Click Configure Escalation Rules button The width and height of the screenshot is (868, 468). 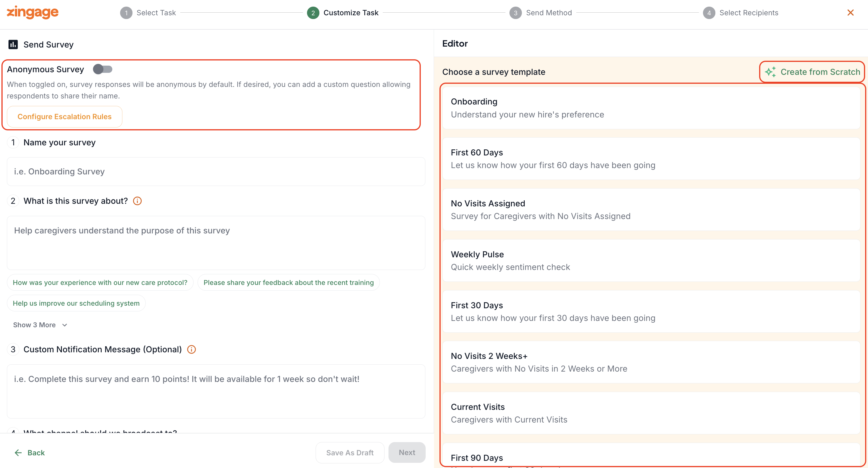coord(64,117)
